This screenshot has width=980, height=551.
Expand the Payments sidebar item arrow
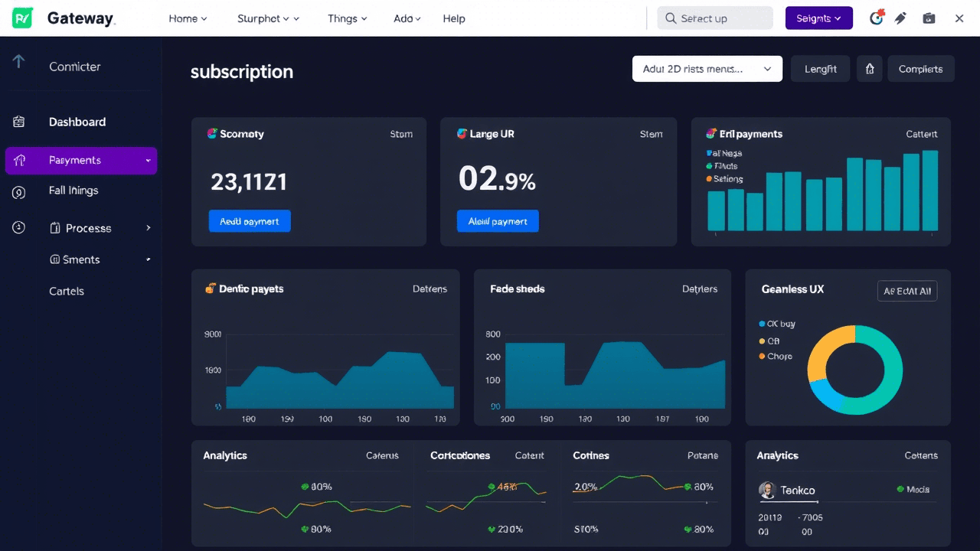[x=148, y=161]
